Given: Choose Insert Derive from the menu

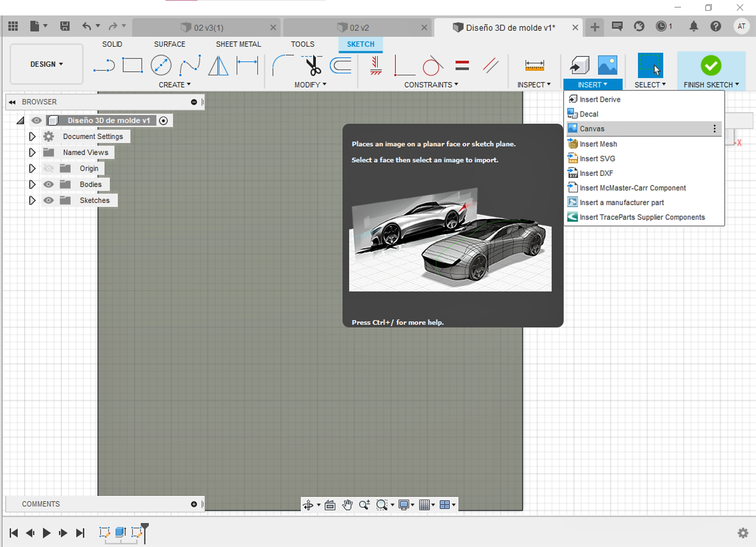Looking at the screenshot, I should tap(644, 100).
